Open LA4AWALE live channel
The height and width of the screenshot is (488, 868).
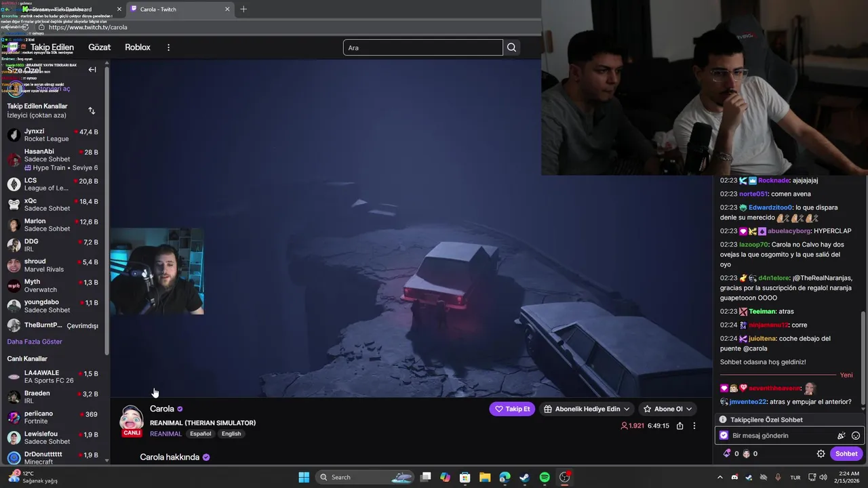coord(54,377)
